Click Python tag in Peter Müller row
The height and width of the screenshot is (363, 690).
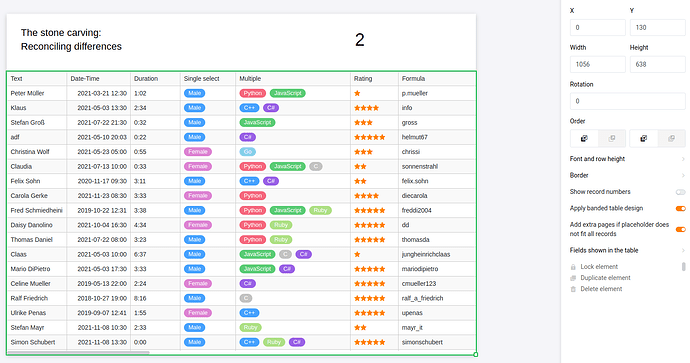pyautogui.click(x=253, y=93)
